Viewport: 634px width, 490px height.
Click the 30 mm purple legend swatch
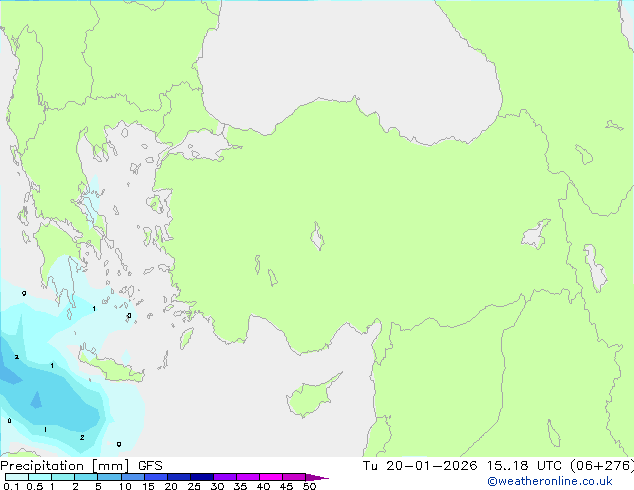(x=224, y=477)
